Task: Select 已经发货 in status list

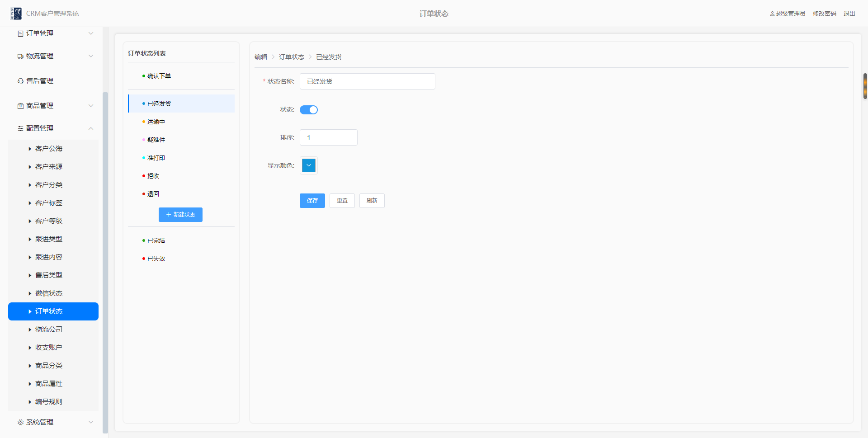Action: (x=181, y=104)
